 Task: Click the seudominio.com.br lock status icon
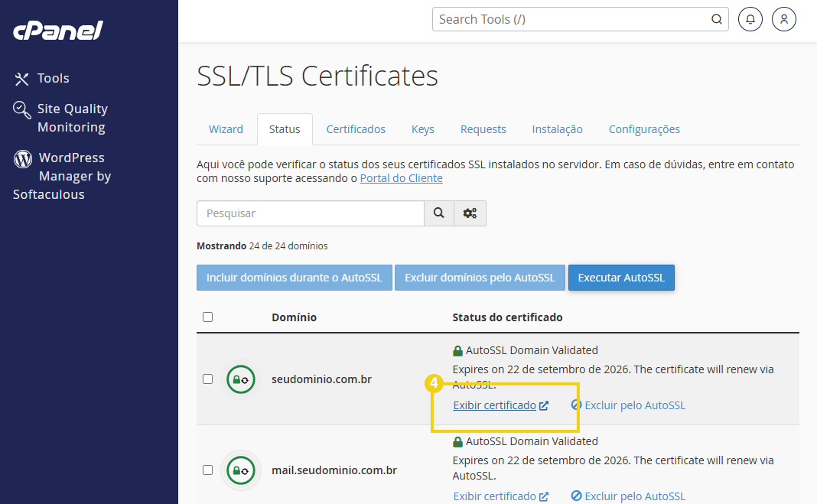(241, 379)
